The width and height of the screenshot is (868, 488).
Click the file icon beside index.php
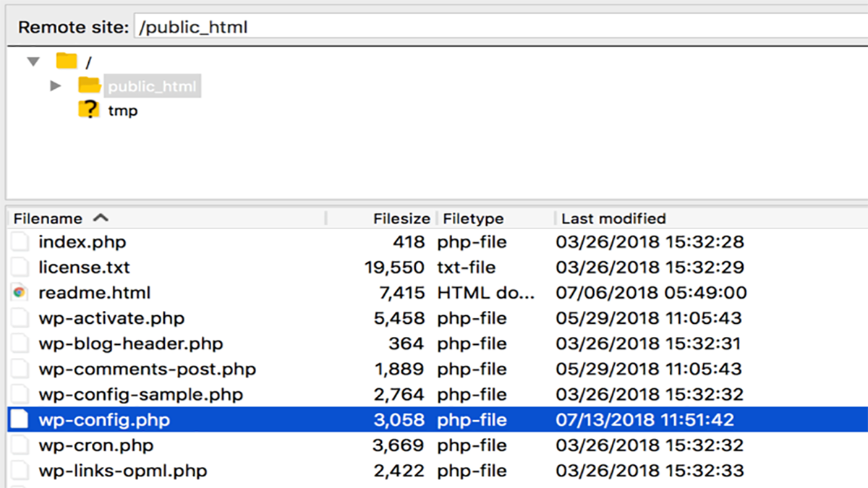pos(20,242)
